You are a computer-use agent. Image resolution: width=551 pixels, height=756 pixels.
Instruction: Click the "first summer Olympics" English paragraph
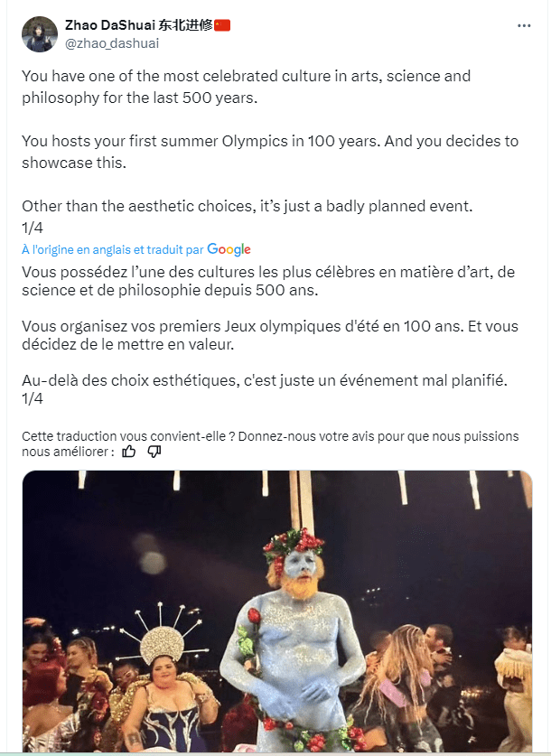pos(269,152)
